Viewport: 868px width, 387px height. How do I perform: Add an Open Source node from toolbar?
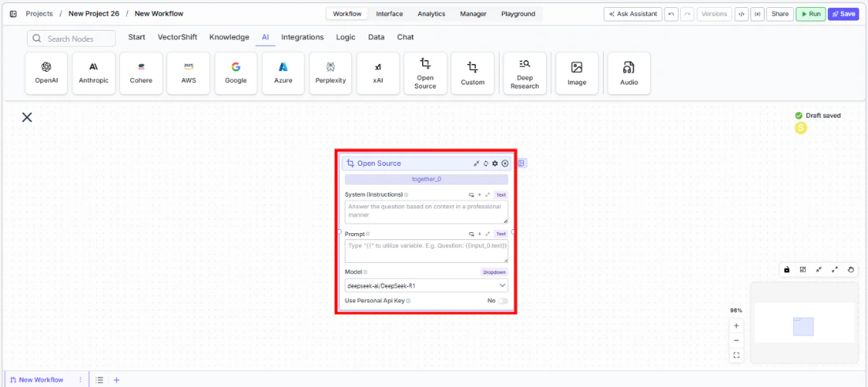pos(425,73)
